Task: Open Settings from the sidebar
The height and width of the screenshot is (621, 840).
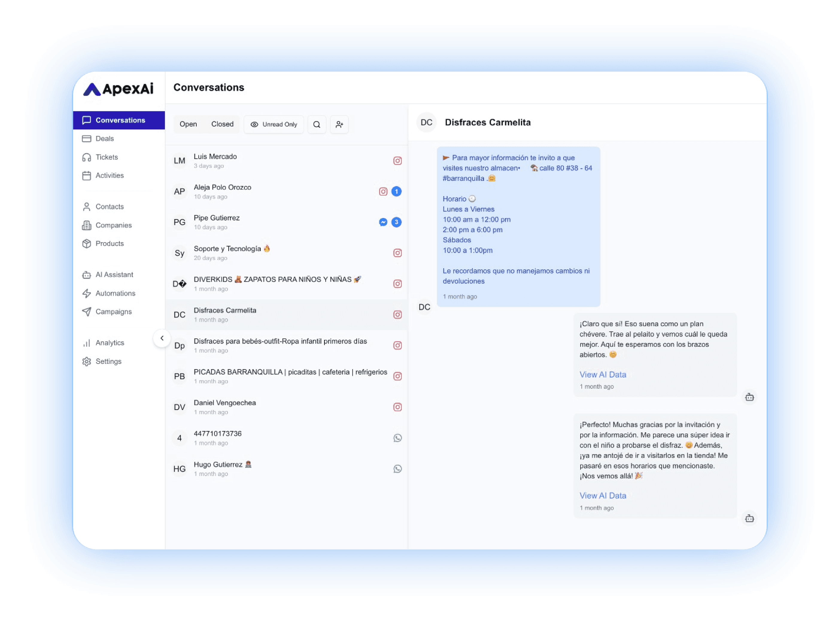Action: (x=108, y=361)
